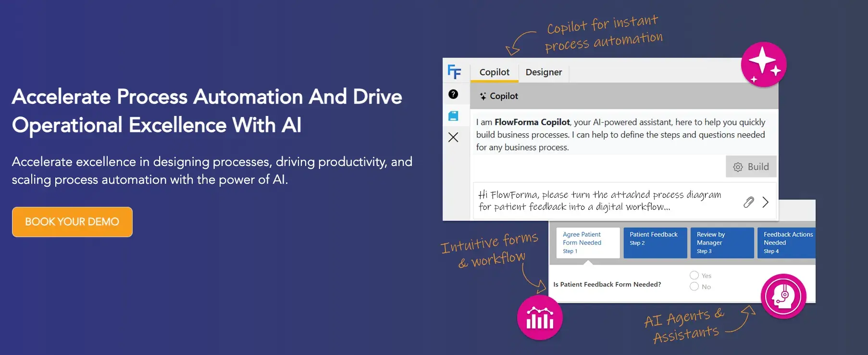Click the pink AI headset agent badge
The height and width of the screenshot is (355, 868).
[783, 296]
